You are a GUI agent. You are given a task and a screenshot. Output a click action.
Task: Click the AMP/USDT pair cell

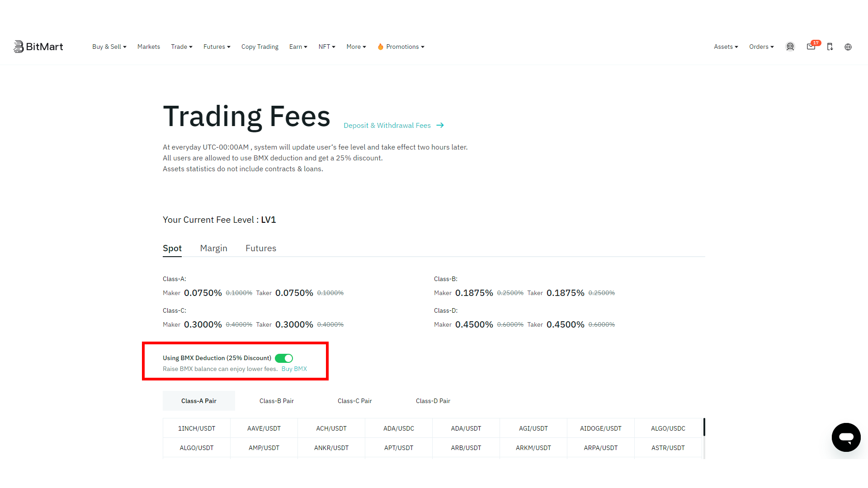coord(264,448)
